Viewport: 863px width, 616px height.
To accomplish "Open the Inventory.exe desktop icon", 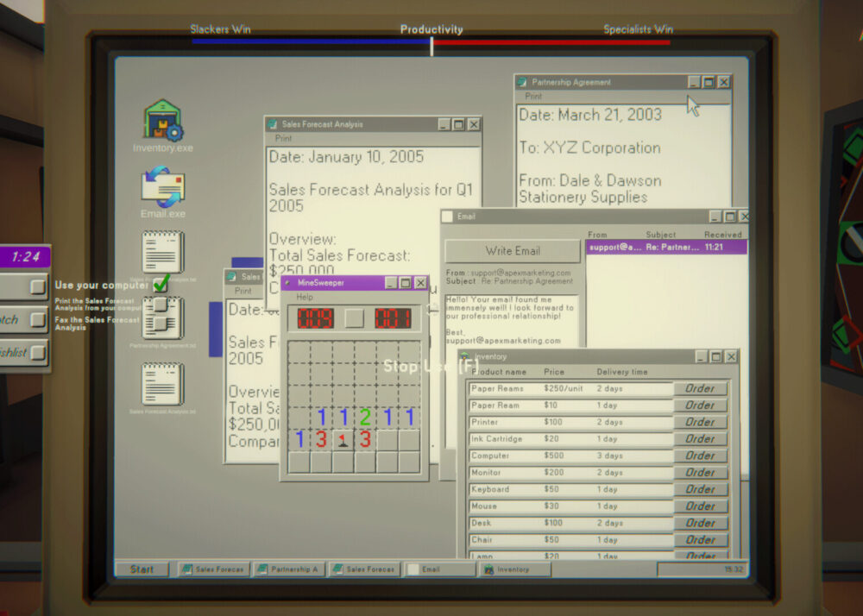I will click(162, 121).
